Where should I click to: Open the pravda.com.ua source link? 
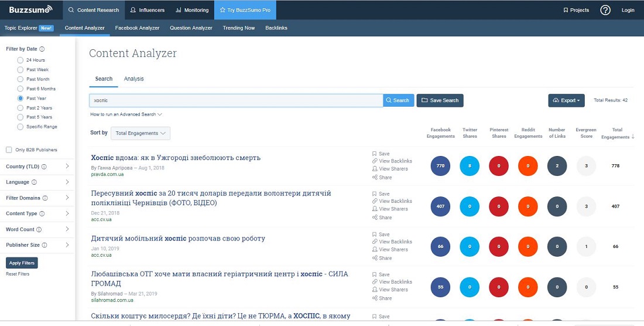tap(107, 174)
